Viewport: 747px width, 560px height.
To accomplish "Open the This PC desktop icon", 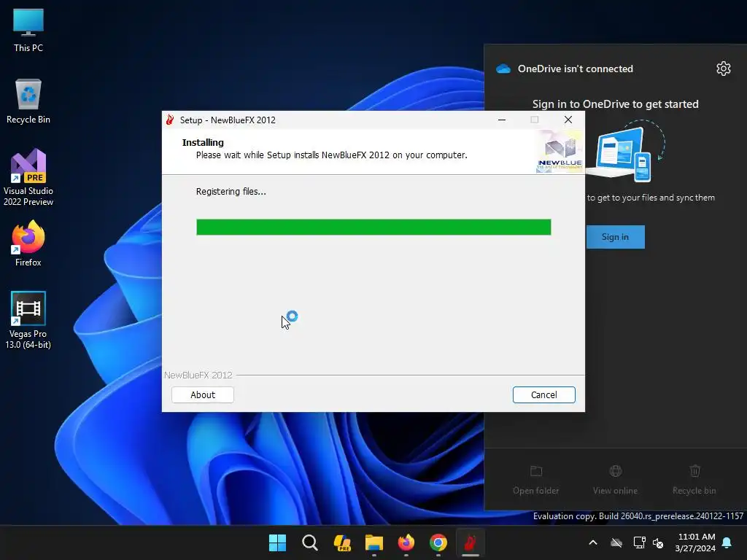I will (x=28, y=30).
